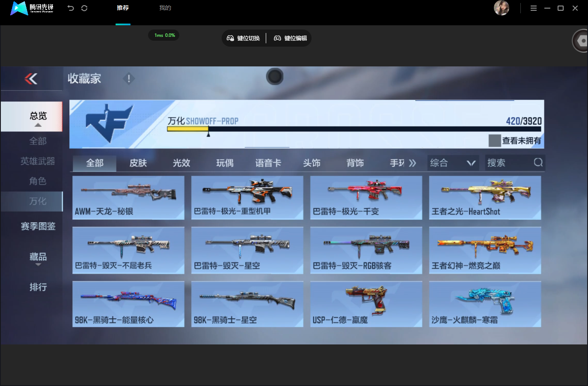Switch to the 推荐 top tab

(123, 8)
